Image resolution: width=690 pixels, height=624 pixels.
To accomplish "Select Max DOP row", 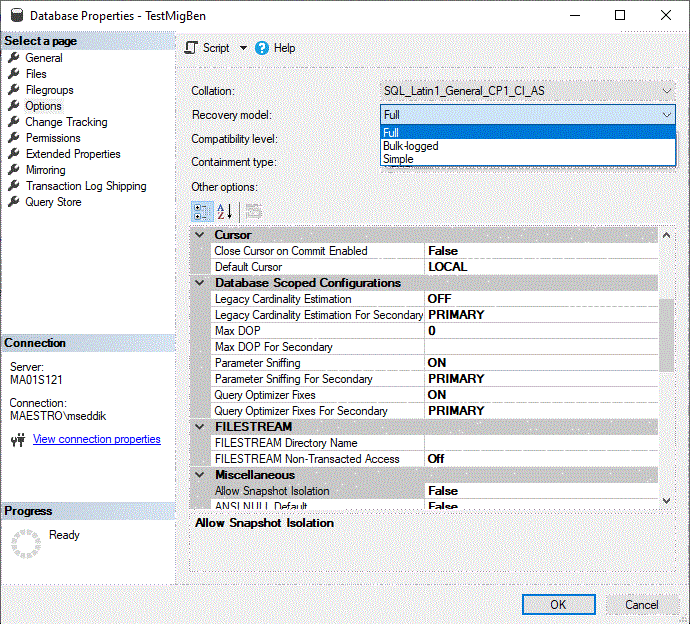I will [435, 331].
